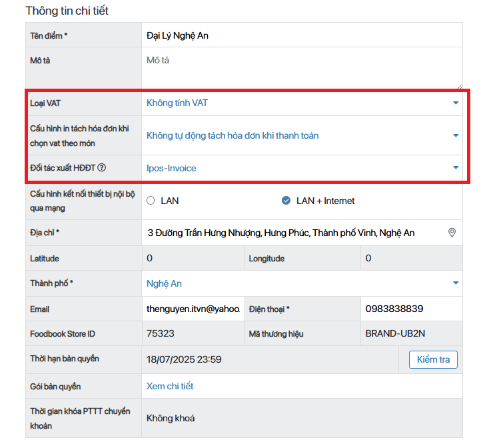Click the Foodbook Store ID value
Image resolution: width=485 pixels, height=448 pixels.
click(192, 333)
